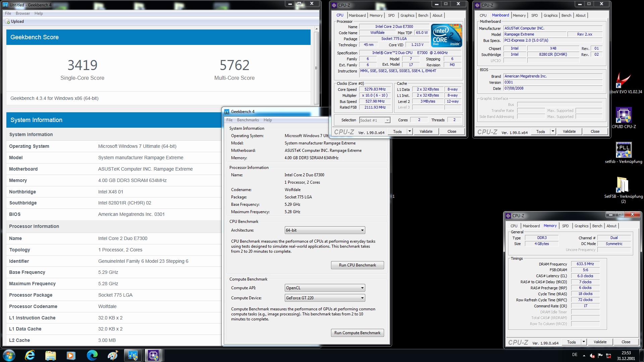Click the Geekbench 4 dialog title icon
644x362 pixels.
click(227, 112)
